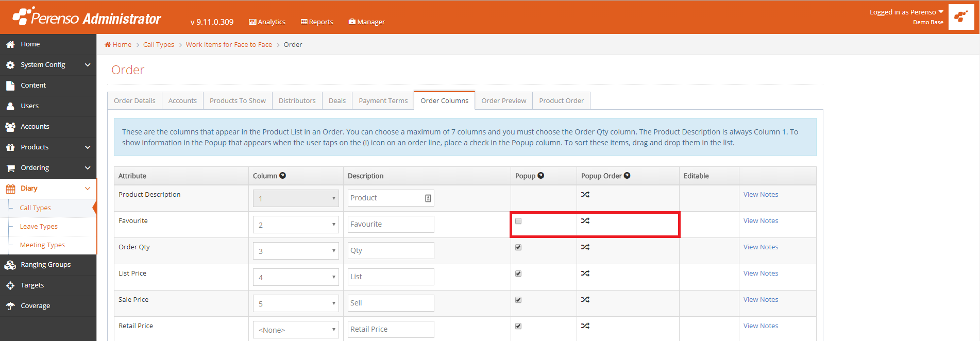This screenshot has width=980, height=341.
Task: Click List Price popup order shuffle icon
Action: (585, 274)
